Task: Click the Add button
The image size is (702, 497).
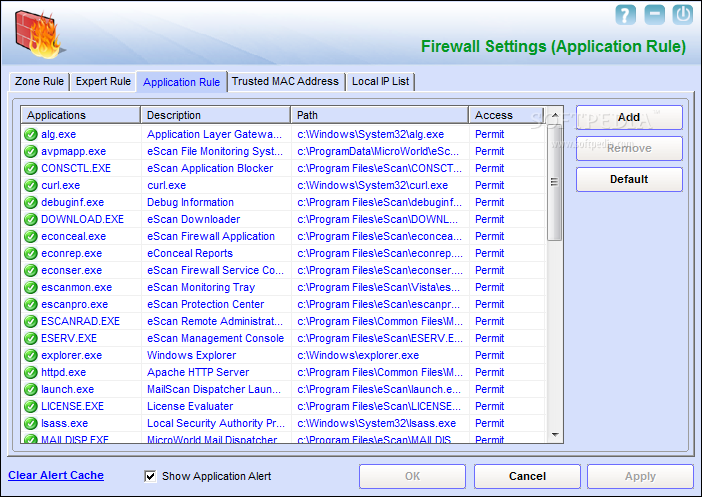Action: [629, 117]
